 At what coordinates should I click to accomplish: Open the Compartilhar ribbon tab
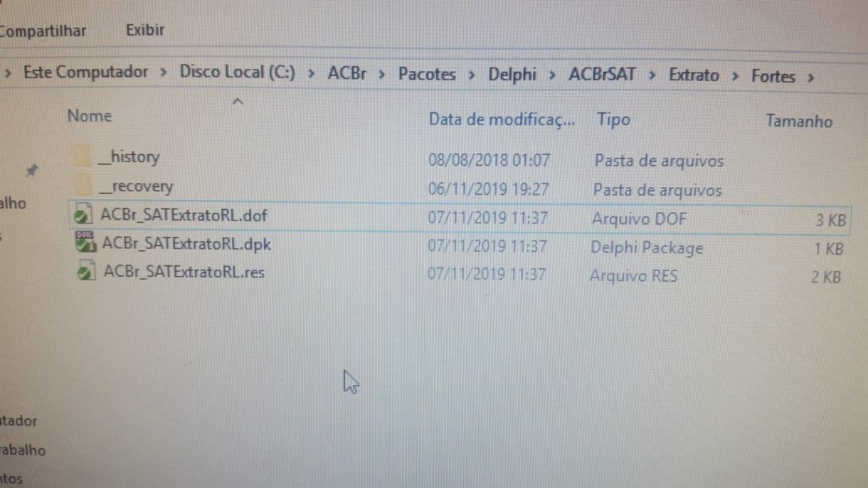[43, 31]
